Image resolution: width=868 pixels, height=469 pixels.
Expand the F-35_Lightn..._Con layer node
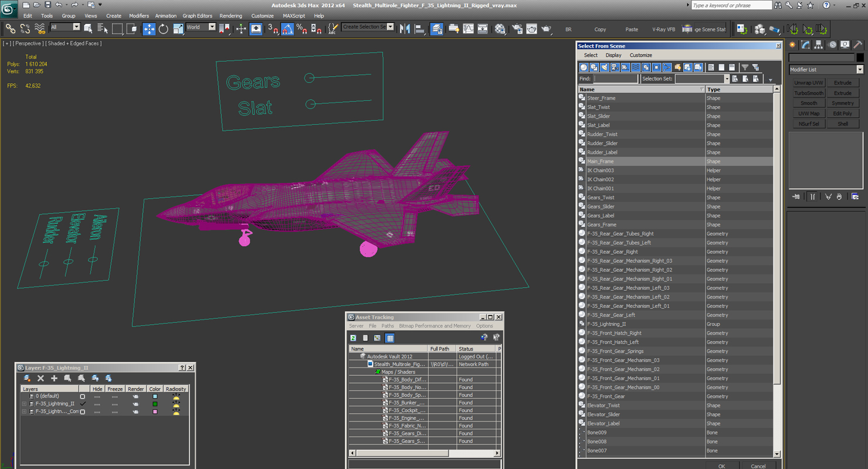(24, 412)
